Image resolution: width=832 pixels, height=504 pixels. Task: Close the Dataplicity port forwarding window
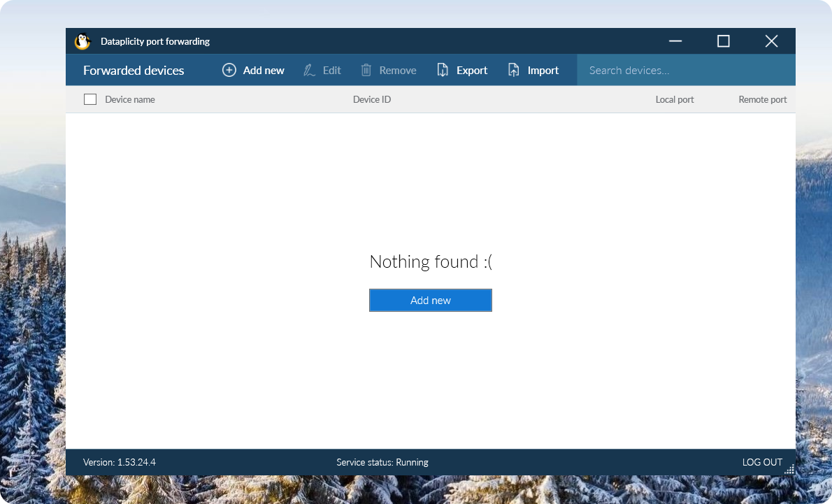(x=771, y=41)
